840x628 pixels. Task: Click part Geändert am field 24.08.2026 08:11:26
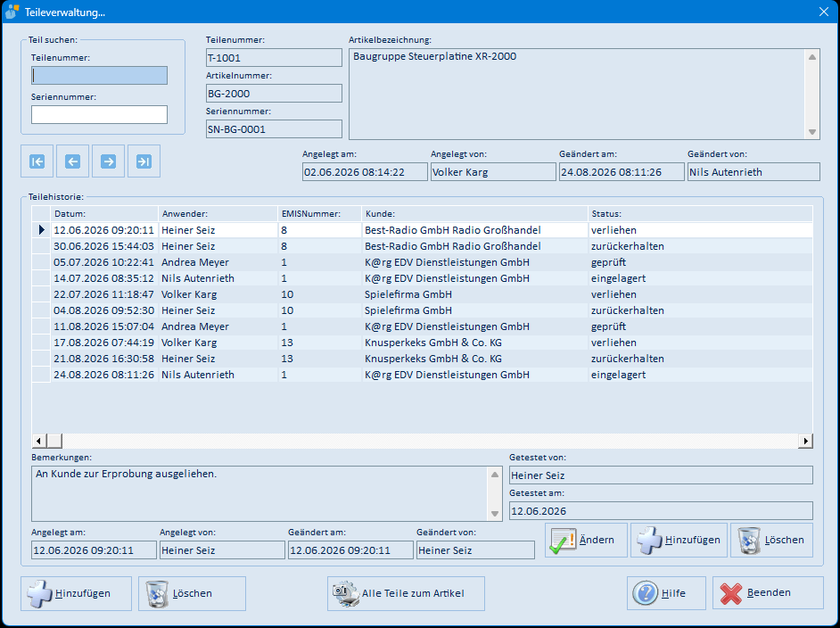coord(622,172)
